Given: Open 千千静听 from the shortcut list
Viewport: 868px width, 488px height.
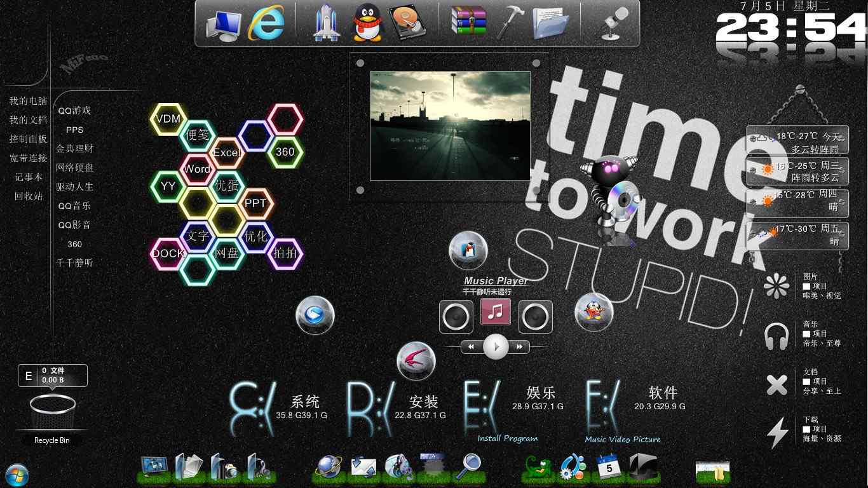Looking at the screenshot, I should pos(74,263).
